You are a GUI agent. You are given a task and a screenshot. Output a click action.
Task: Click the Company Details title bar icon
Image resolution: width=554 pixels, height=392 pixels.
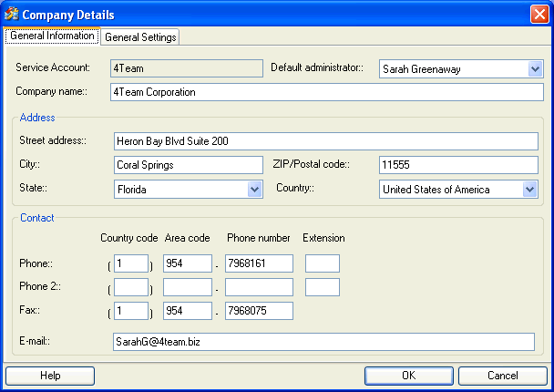tap(11, 15)
